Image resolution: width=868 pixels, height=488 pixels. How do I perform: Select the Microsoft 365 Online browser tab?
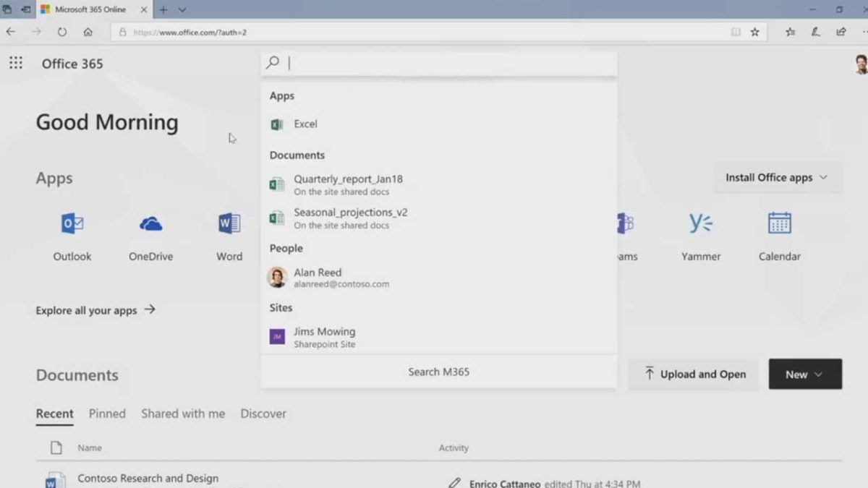pyautogui.click(x=93, y=10)
